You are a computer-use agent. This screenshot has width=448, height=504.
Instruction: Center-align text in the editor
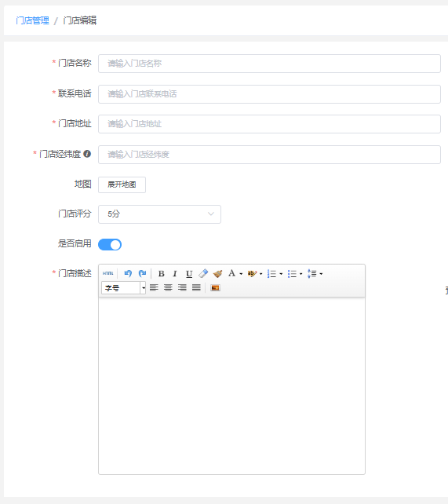168,287
